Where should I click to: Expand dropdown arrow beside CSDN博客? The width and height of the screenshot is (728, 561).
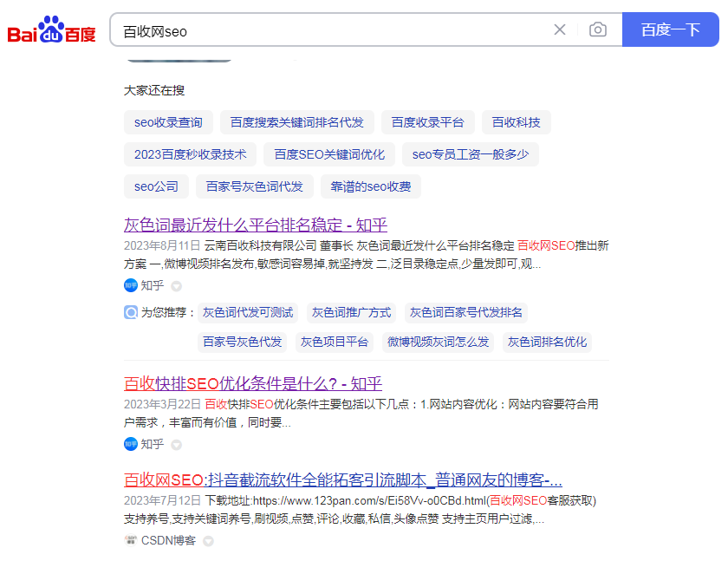pyautogui.click(x=208, y=541)
